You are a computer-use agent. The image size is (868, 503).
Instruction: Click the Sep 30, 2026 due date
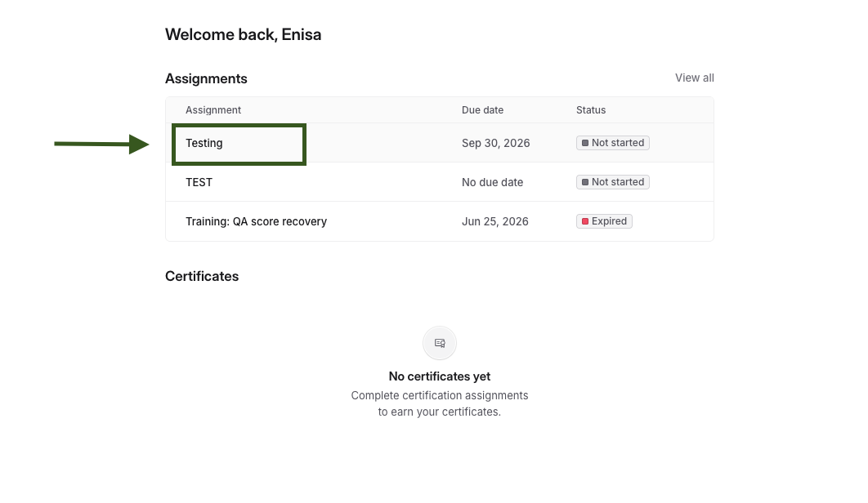tap(495, 143)
